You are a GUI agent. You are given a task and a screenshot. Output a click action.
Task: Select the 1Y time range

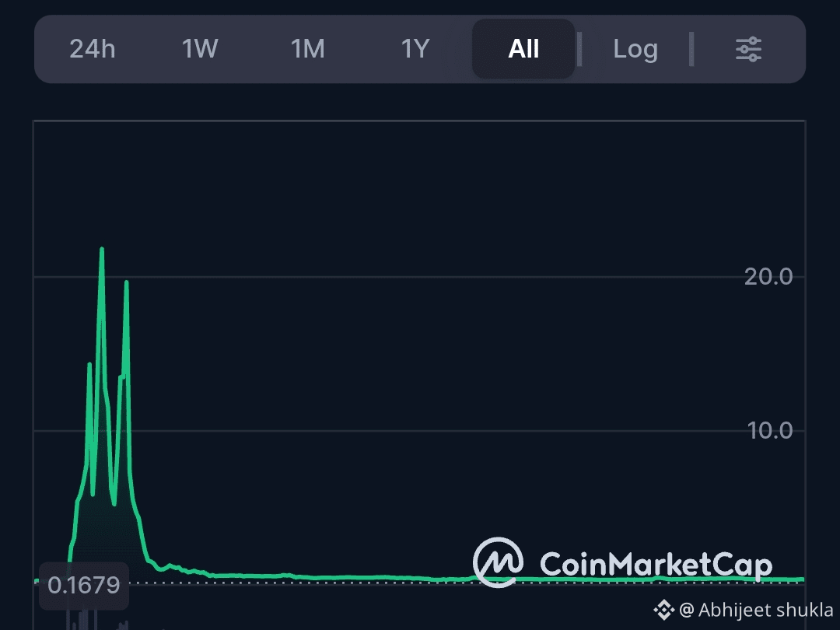coord(415,49)
